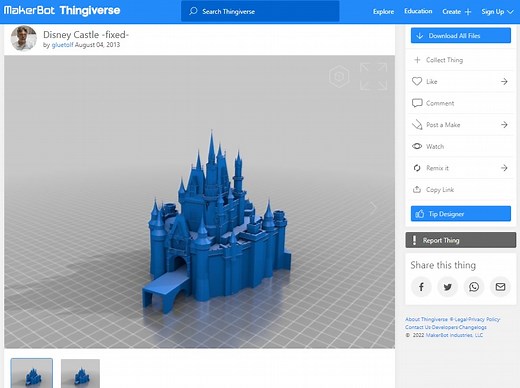This screenshot has height=388, width=520.
Task: Expand the Remix it arrow
Action: pyautogui.click(x=504, y=168)
